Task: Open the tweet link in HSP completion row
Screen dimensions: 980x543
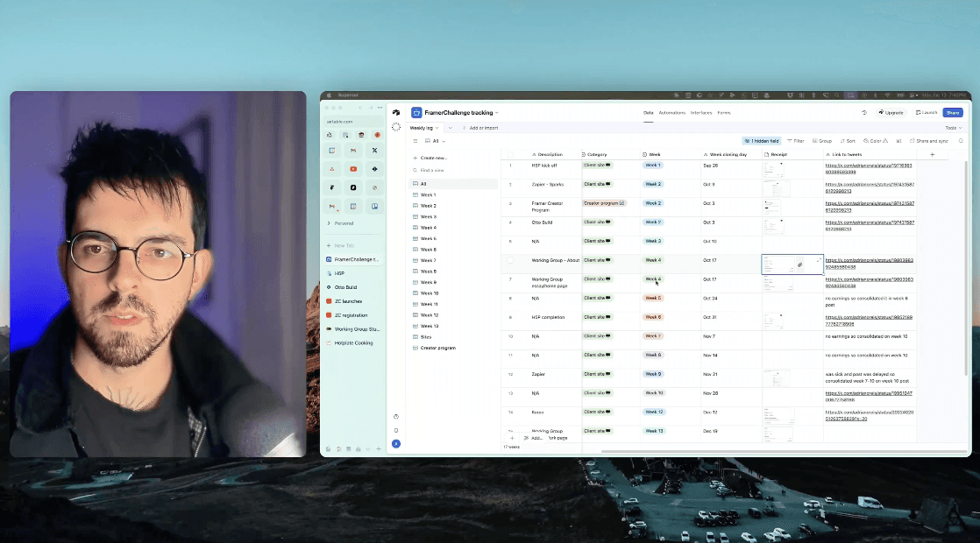Action: click(x=868, y=321)
